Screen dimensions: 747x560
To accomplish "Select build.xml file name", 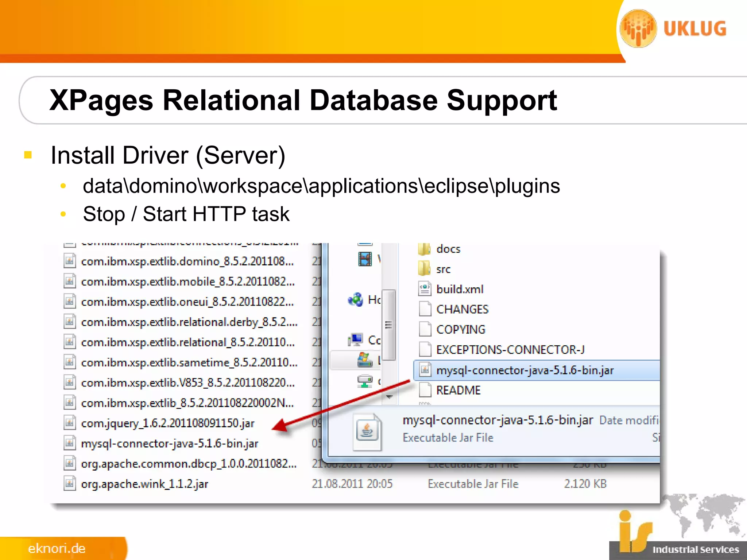I will 460,289.
